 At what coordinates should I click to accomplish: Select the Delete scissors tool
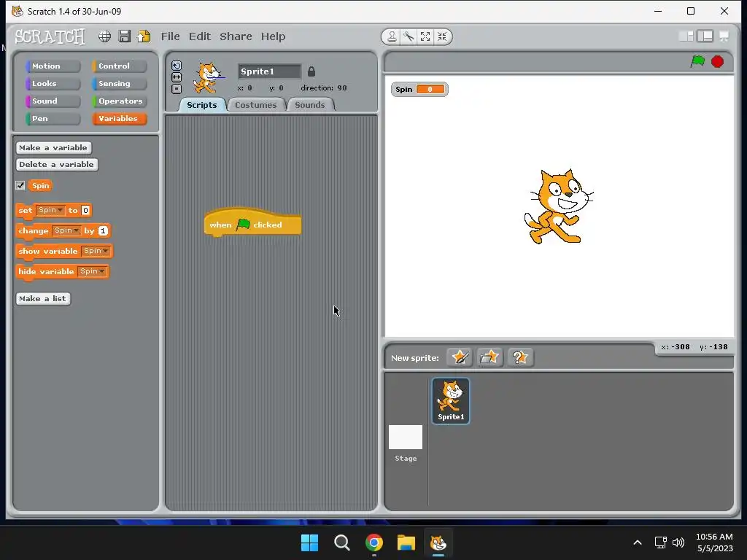(409, 36)
